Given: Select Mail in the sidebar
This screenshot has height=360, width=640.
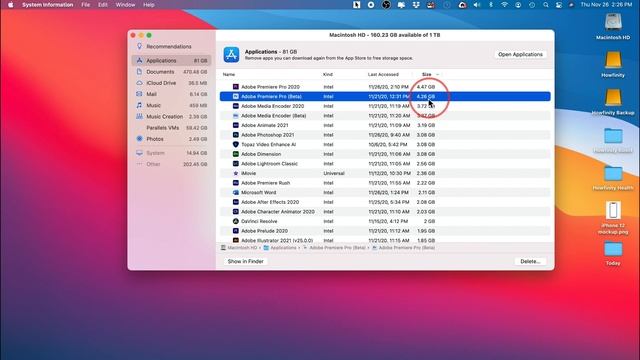Looking at the screenshot, I should coord(171,94).
